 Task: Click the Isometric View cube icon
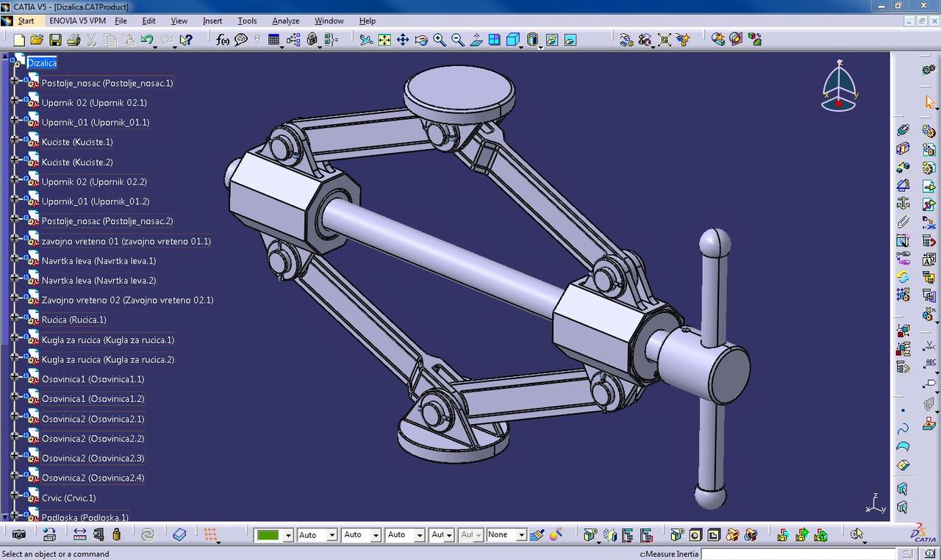(513, 40)
